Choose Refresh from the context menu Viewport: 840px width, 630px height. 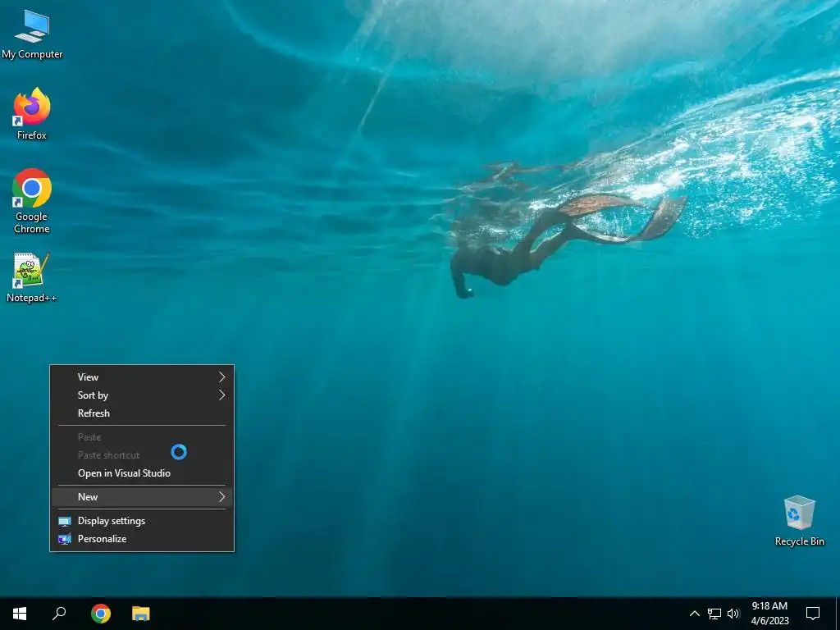142,413
